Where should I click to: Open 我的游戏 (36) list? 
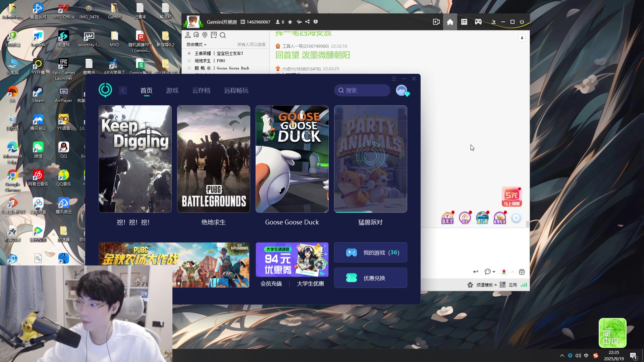point(371,252)
